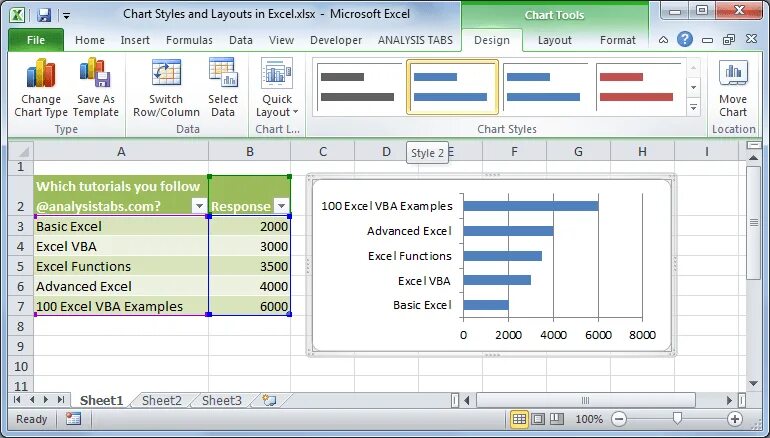Open the Insert ribbon tab
770x438 pixels.
pos(135,40)
